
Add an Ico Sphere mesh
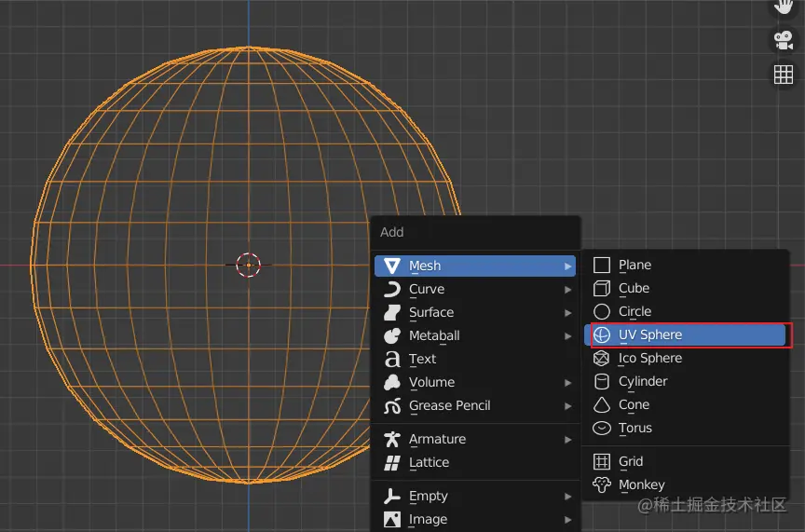685,359
